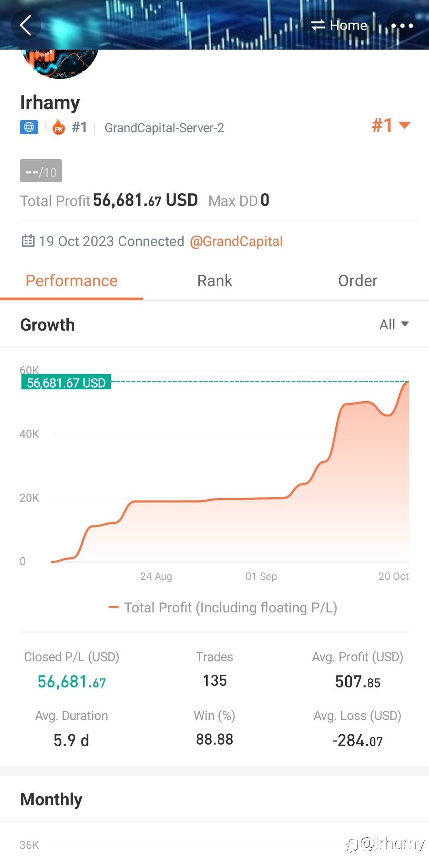Tap the calendar icon beside connected date

(x=28, y=241)
